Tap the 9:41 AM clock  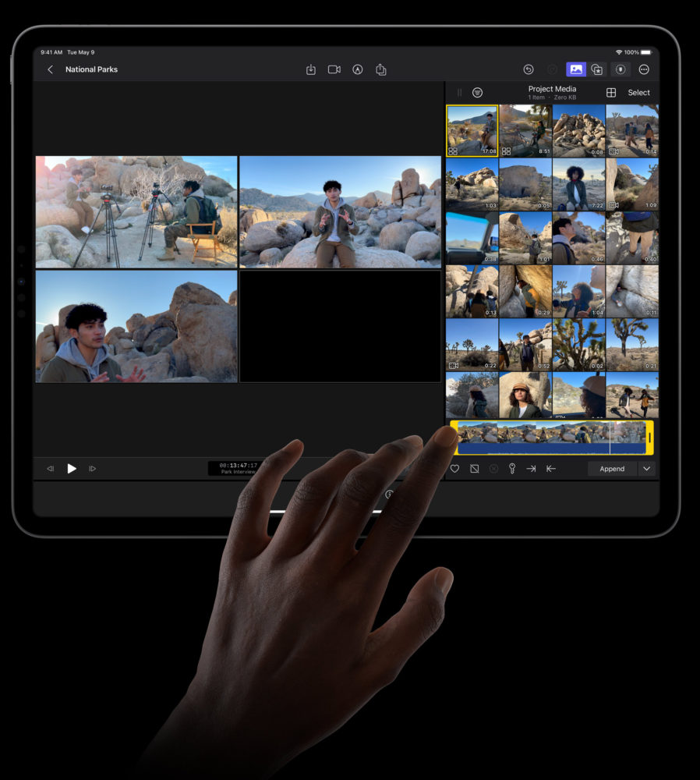pyautogui.click(x=51, y=52)
